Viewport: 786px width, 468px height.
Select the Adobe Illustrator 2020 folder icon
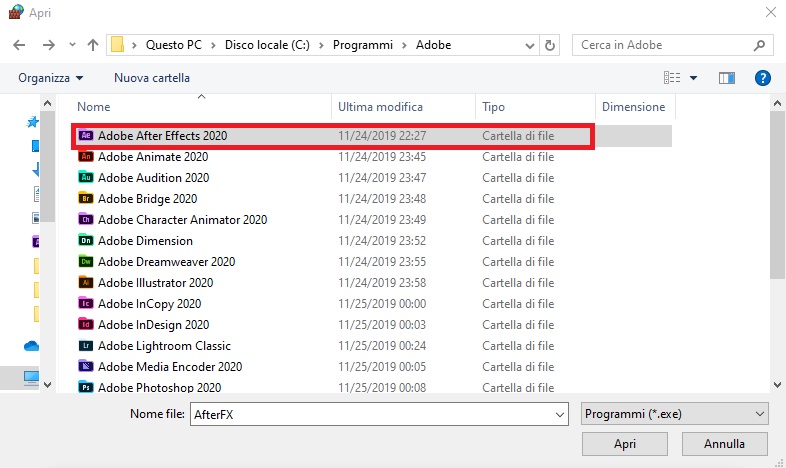[86, 283]
